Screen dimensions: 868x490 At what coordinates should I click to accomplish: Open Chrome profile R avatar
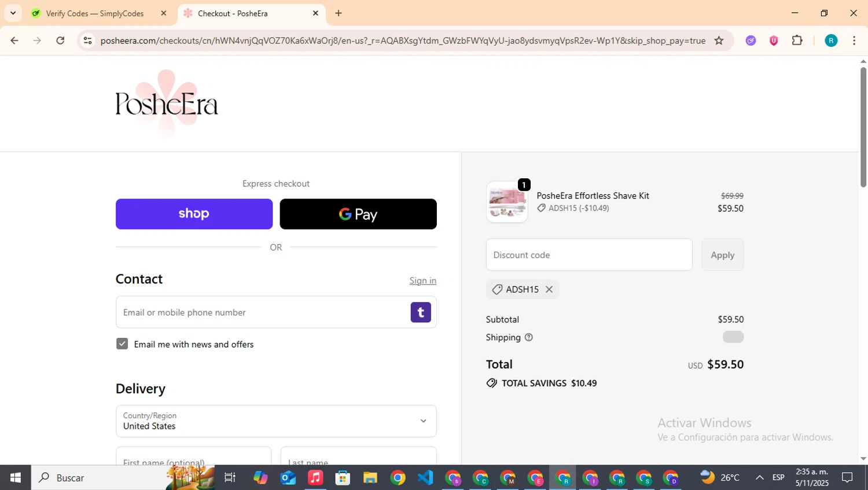831,40
